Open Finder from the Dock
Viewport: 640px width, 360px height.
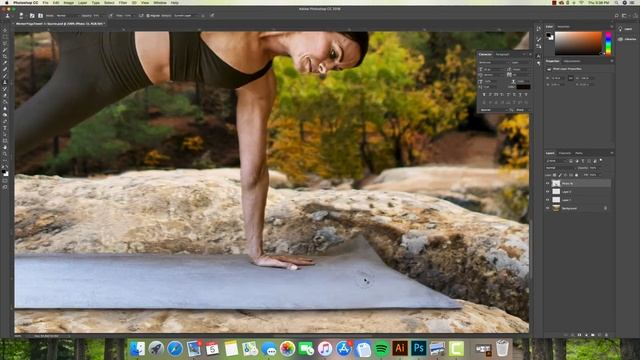click(137, 348)
